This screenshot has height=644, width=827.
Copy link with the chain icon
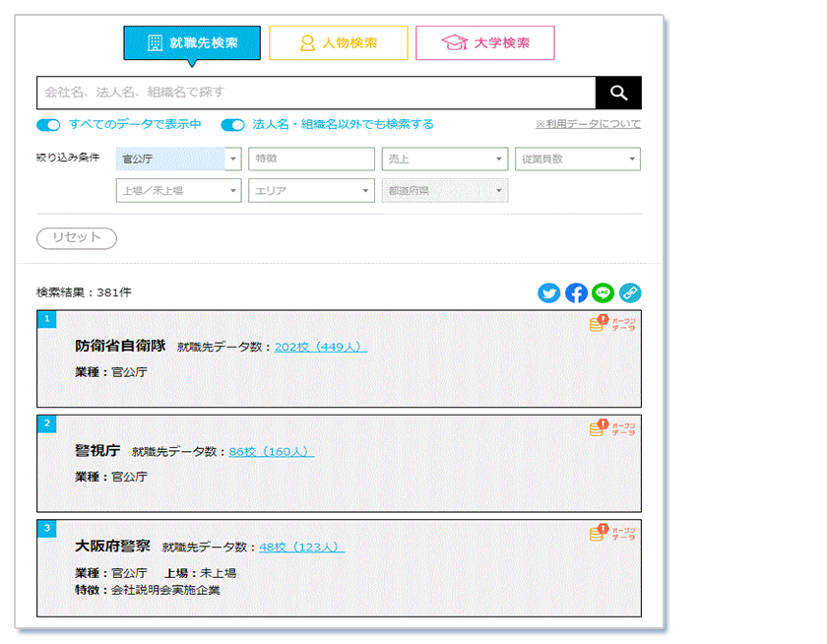click(x=630, y=292)
